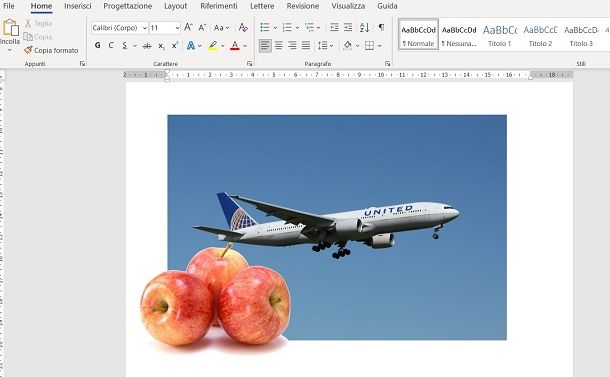The image size is (610, 377).
Task: Click the multilevel list icon
Action: pos(310,27)
